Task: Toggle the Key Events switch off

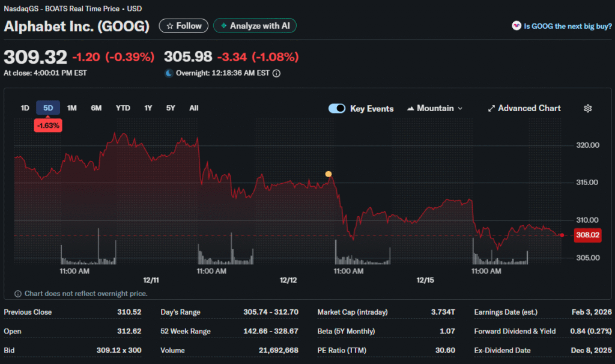Action: [337, 109]
